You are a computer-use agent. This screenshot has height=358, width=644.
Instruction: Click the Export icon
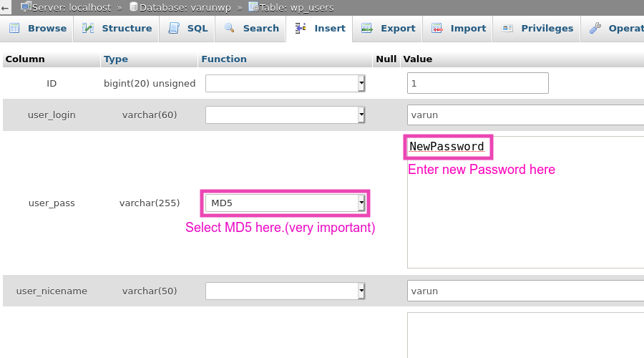(x=367, y=29)
